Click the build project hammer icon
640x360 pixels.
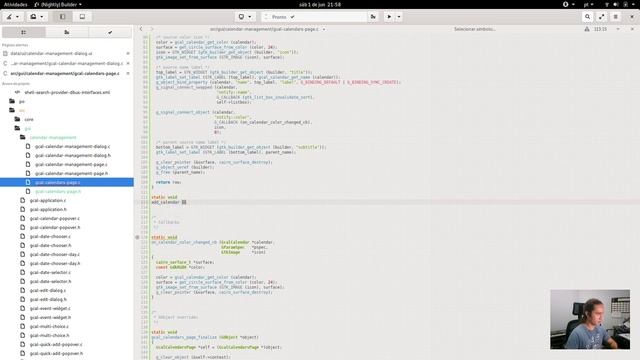coord(373,17)
